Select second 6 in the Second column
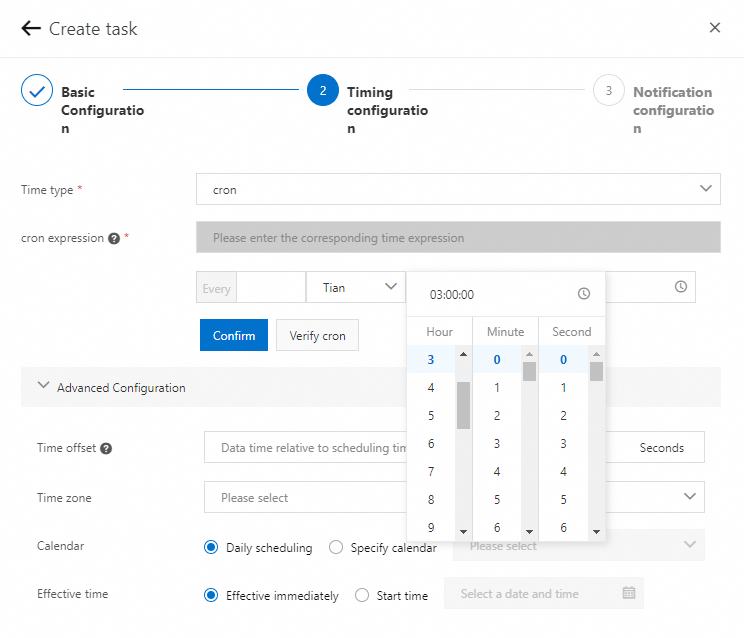This screenshot has height=638, width=744. pyautogui.click(x=563, y=527)
